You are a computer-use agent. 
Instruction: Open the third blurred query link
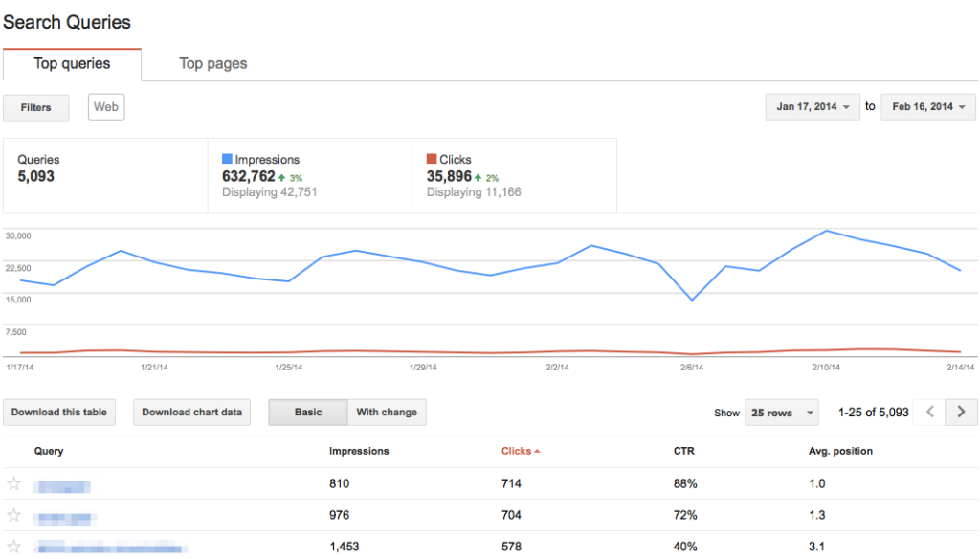[111, 548]
